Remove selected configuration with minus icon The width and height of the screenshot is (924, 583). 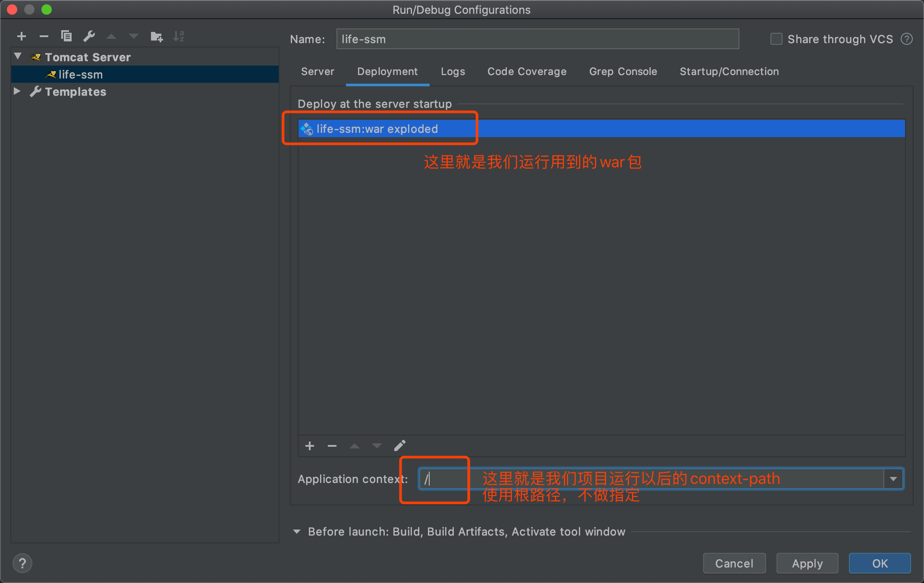click(x=44, y=36)
